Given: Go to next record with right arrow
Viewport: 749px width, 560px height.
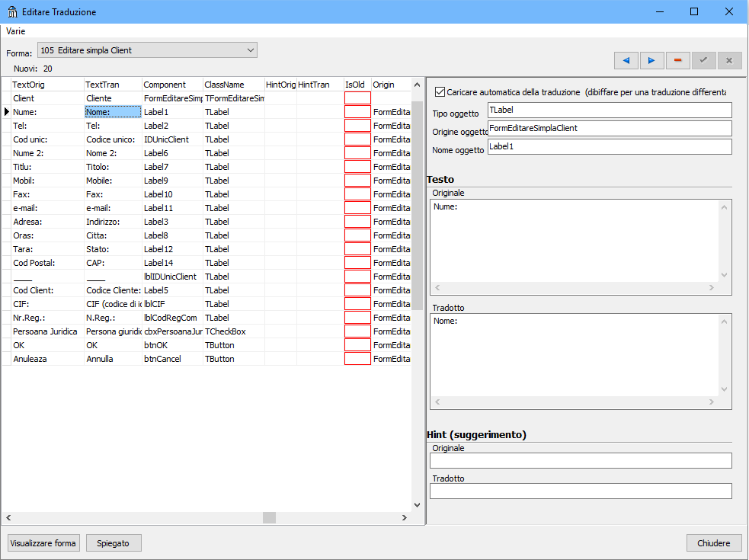Looking at the screenshot, I should click(x=651, y=60).
